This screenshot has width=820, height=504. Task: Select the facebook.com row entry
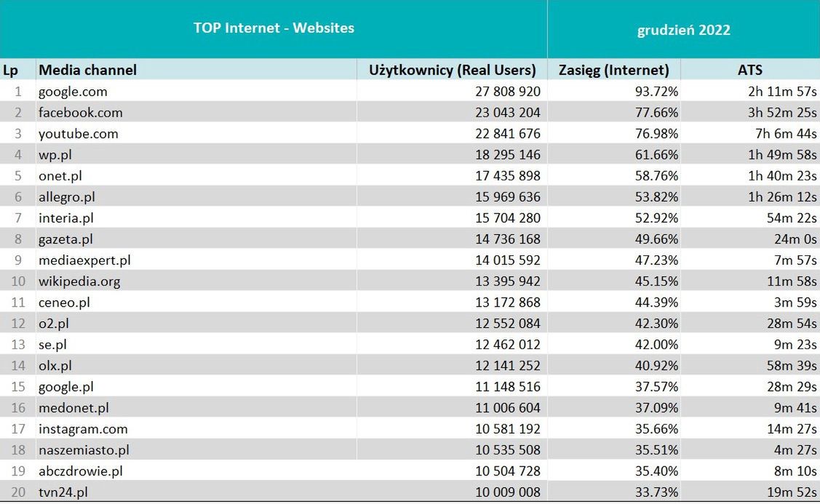(x=80, y=113)
